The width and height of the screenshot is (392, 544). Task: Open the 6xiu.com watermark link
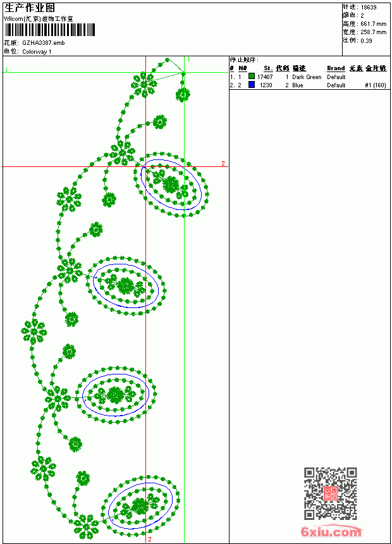[x=331, y=532]
